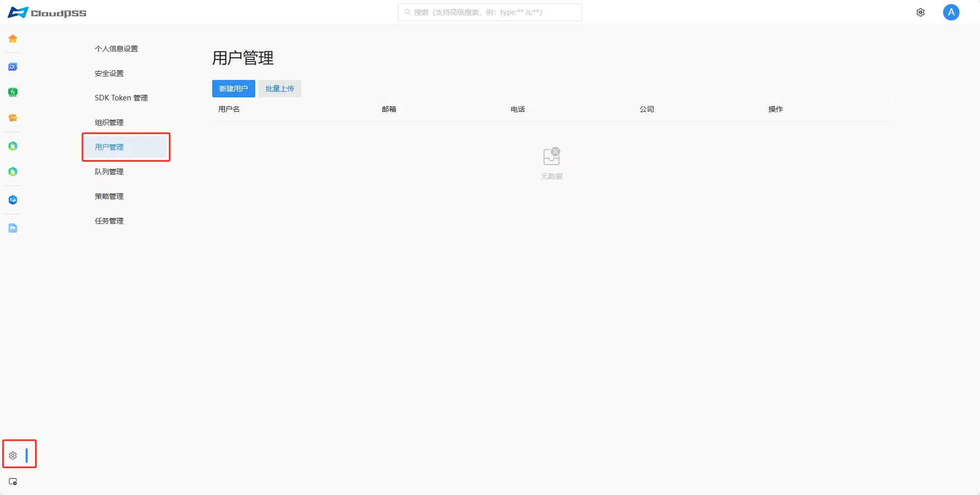The image size is (980, 495).
Task: Click the 邮箱 column header
Action: 389,109
